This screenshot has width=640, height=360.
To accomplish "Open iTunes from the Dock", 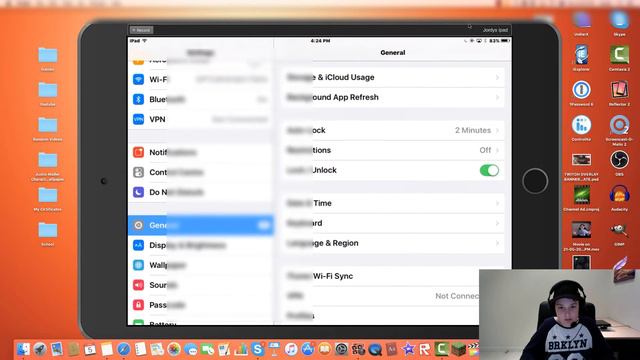I will pos(291,349).
